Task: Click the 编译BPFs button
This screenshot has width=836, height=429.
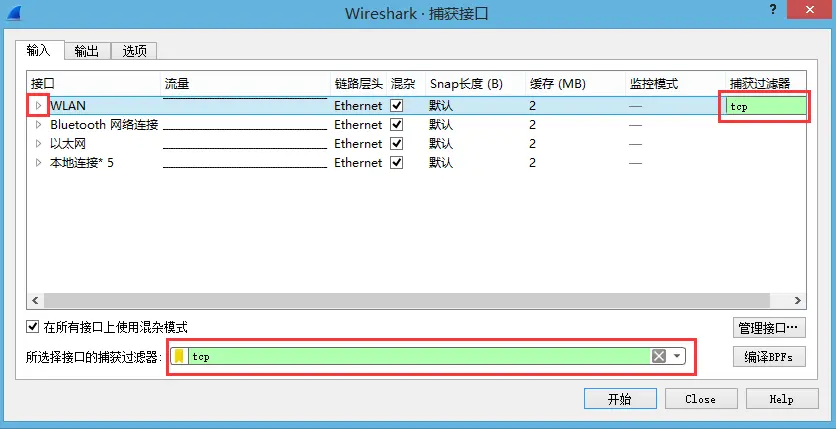Action: click(769, 357)
